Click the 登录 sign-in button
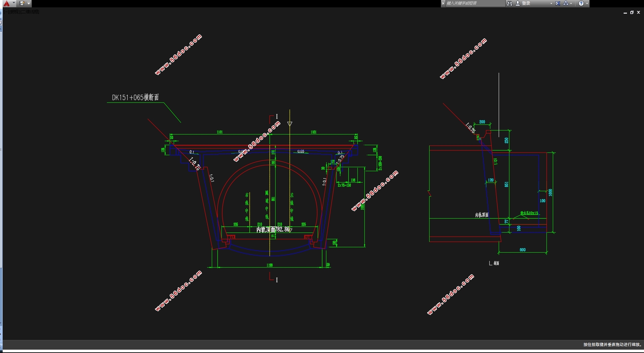Viewport: 644px width, 353px height. (523, 3)
